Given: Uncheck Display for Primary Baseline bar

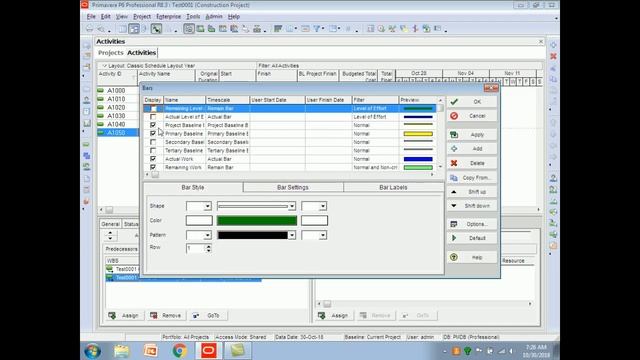Looking at the screenshot, I should 153,134.
